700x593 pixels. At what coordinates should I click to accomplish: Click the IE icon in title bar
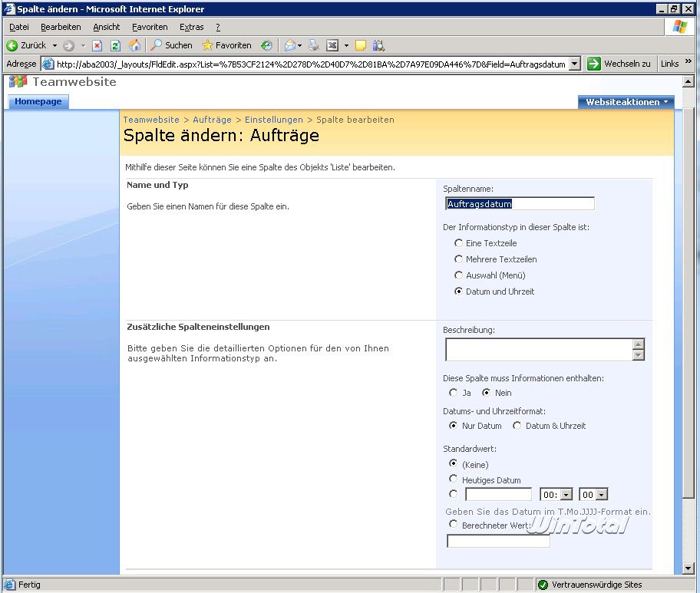point(9,9)
